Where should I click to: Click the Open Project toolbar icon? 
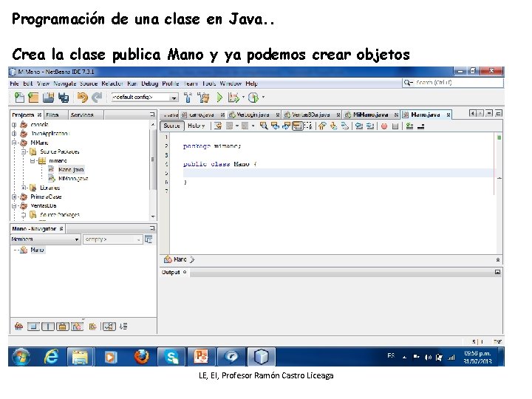48,98
